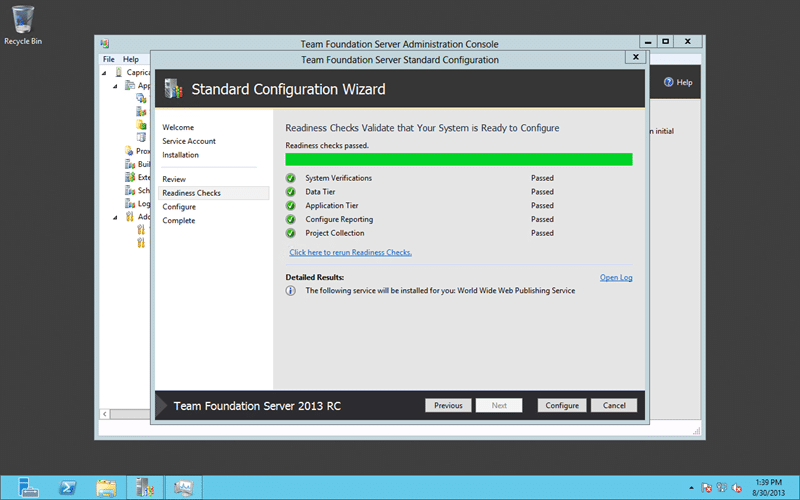Select the App tier node icon in console tree
Viewport: 800px width, 500px height.
[130, 86]
